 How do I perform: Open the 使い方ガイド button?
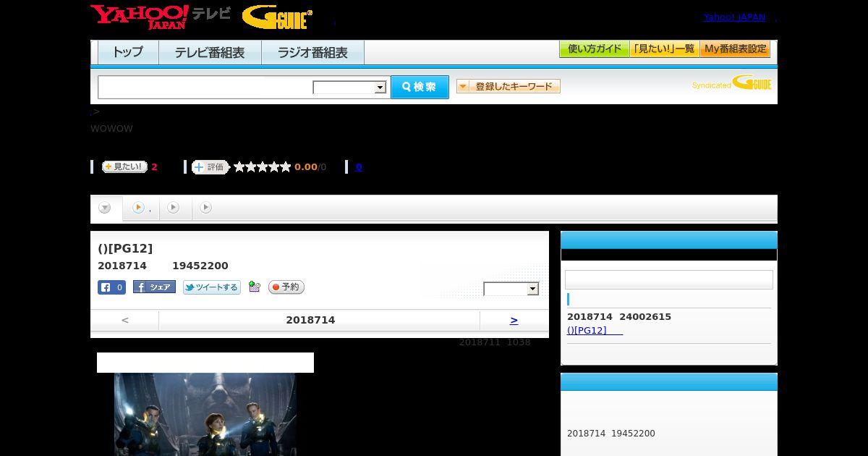coord(594,49)
